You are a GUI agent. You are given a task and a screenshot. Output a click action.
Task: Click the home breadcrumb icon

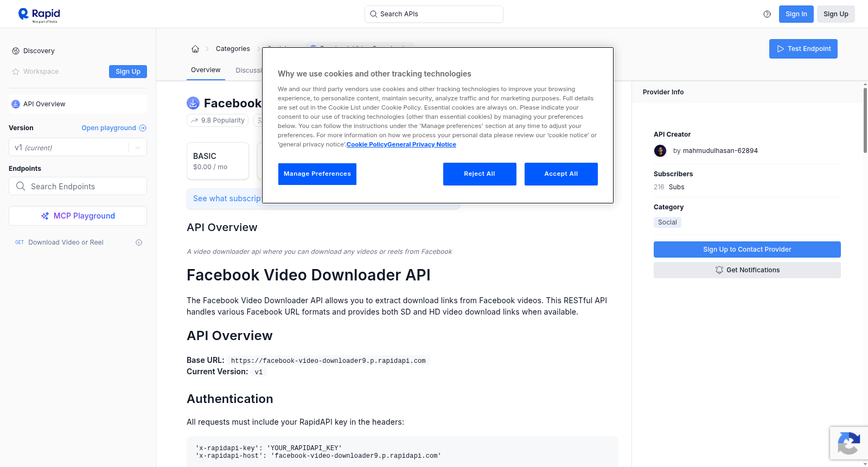195,49
